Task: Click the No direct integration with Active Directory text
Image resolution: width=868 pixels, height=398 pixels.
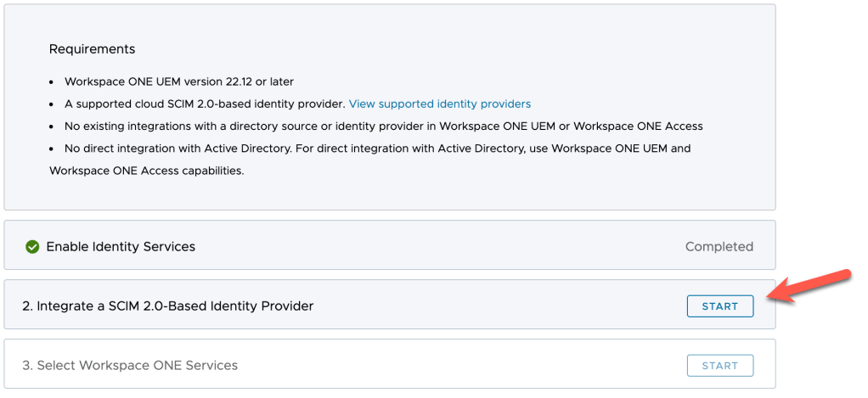Action: pos(377,149)
